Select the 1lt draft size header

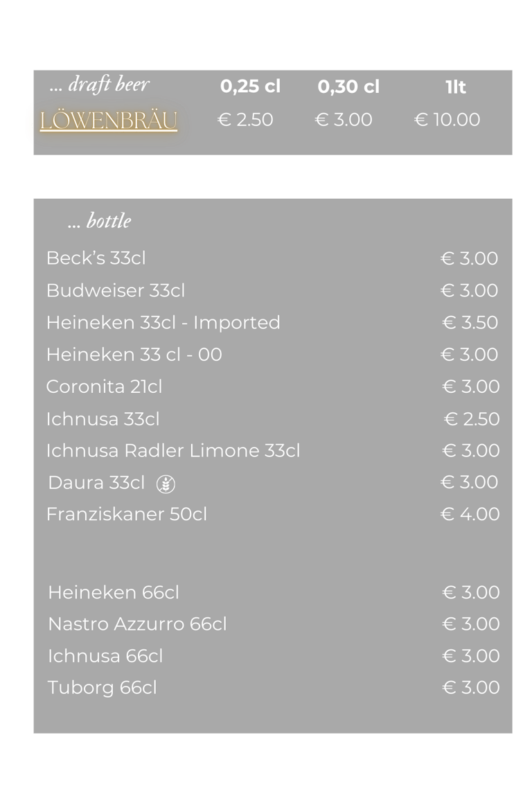[455, 87]
